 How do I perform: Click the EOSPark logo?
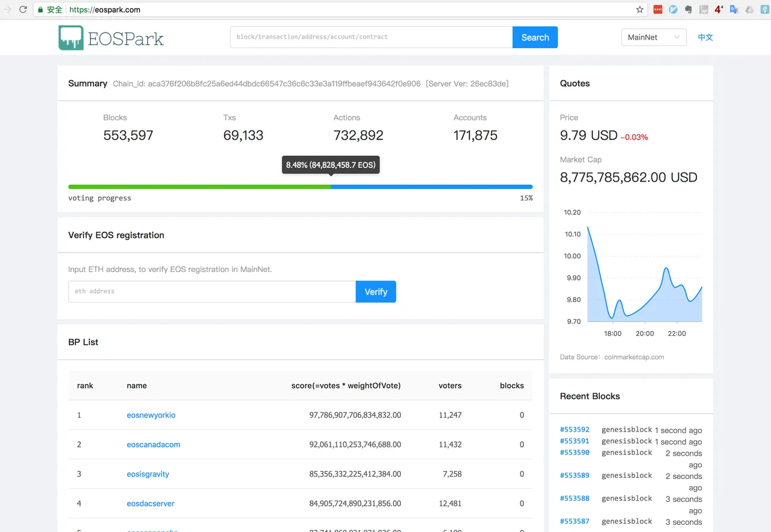tap(111, 38)
